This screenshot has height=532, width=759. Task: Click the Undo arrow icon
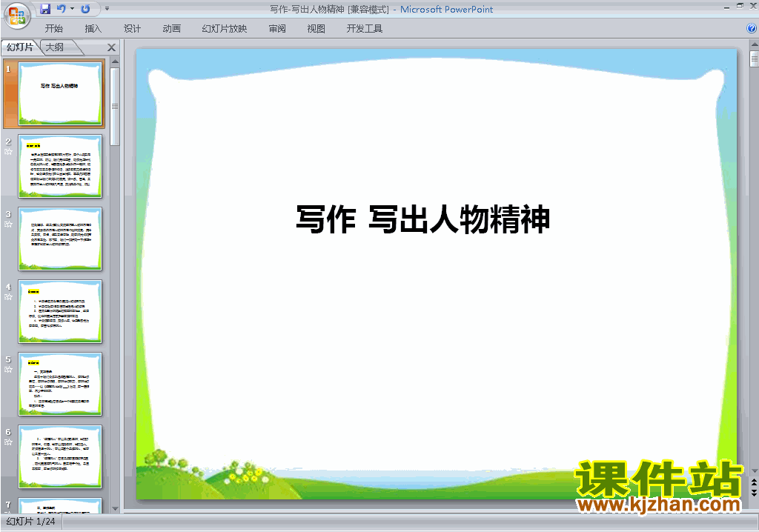pos(61,9)
